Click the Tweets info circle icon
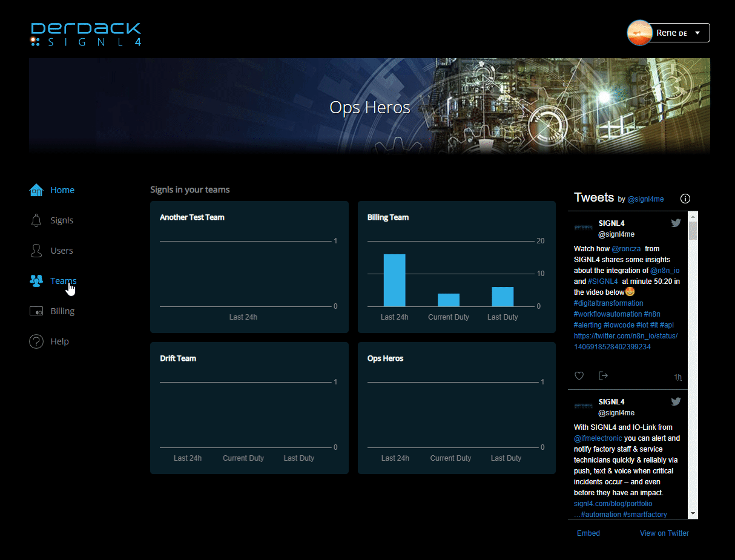Image resolution: width=735 pixels, height=560 pixels. (685, 199)
